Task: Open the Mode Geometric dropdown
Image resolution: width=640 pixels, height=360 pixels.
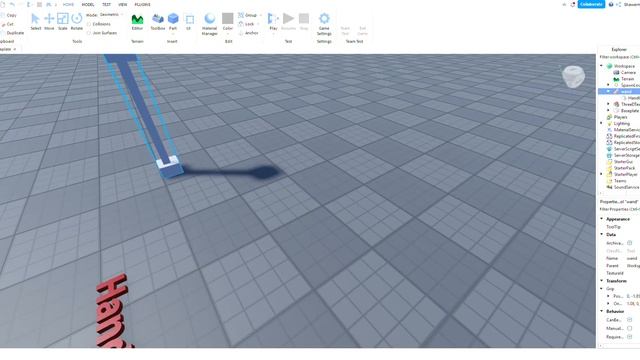Action: pyautogui.click(x=111, y=15)
